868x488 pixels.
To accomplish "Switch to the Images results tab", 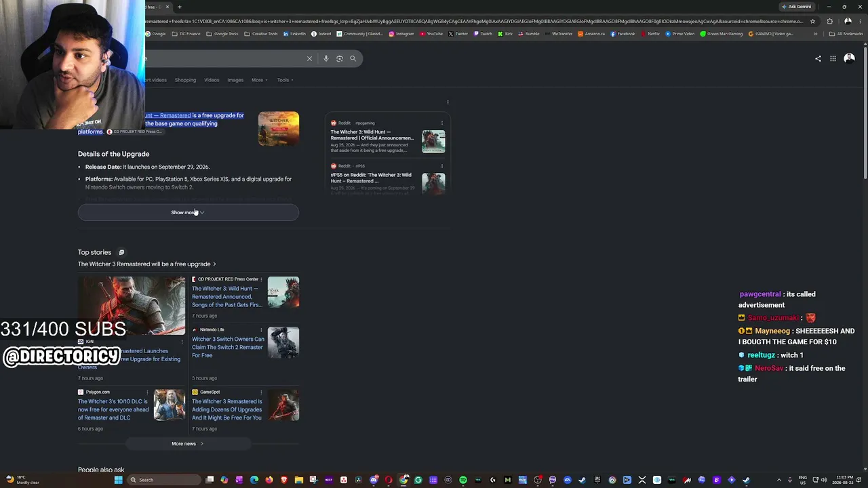I will pyautogui.click(x=235, y=80).
